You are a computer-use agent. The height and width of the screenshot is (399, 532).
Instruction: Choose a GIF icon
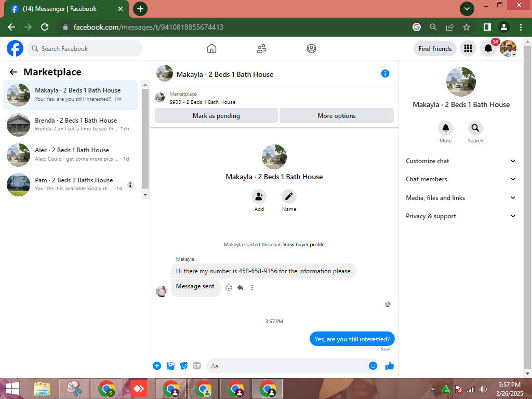click(x=197, y=366)
